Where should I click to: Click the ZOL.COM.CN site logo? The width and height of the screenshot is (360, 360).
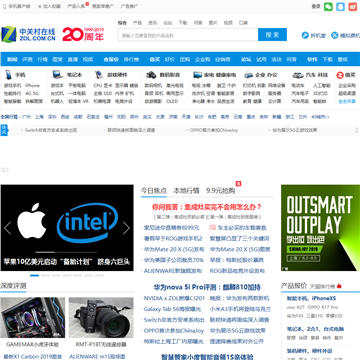[x=28, y=34]
